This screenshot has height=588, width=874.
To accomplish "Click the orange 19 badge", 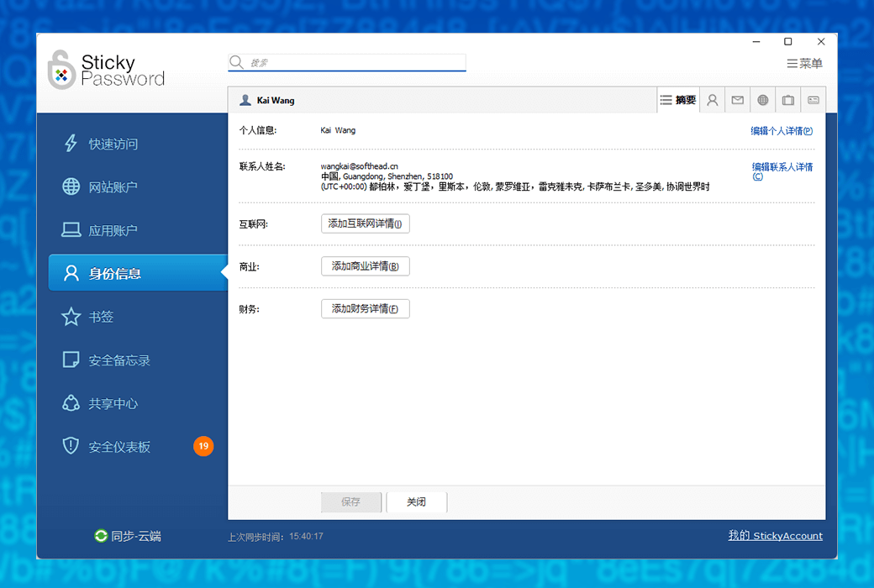I will 203,446.
